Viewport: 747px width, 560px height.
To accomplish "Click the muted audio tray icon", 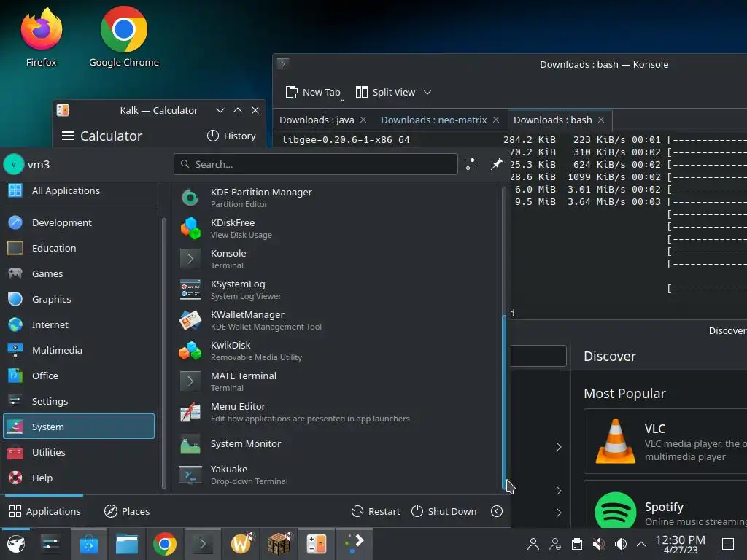I will pyautogui.click(x=598, y=544).
